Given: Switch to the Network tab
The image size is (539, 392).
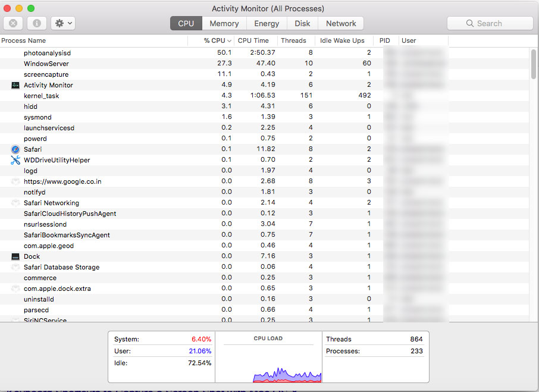Looking at the screenshot, I should click(x=341, y=23).
